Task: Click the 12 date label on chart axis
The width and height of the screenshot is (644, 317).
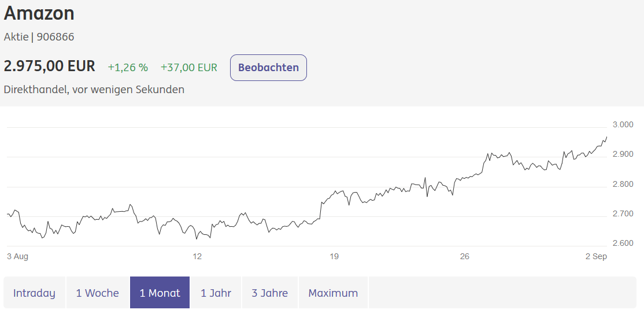Action: pos(198,256)
